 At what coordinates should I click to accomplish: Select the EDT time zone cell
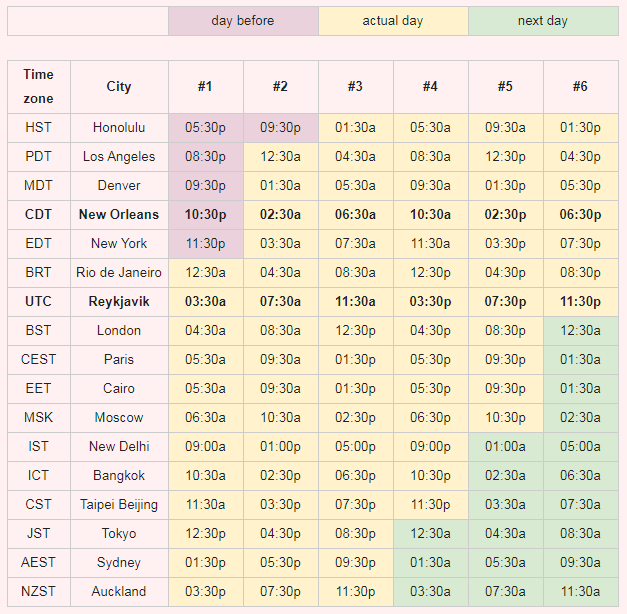(39, 244)
